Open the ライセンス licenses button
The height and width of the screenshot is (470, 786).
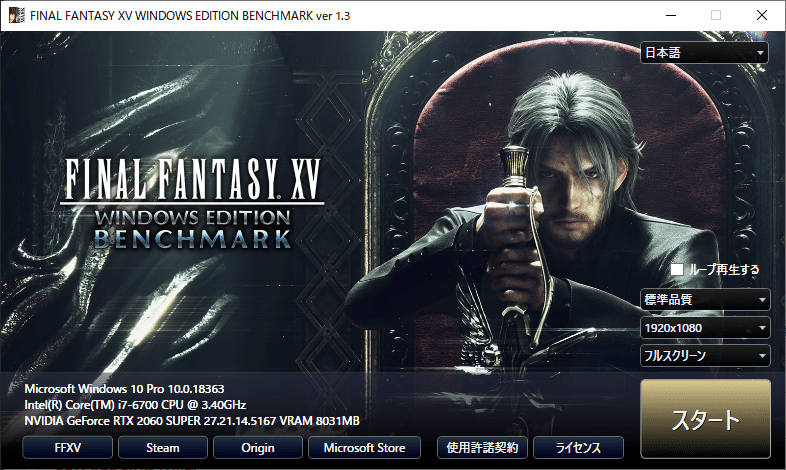[x=578, y=447]
